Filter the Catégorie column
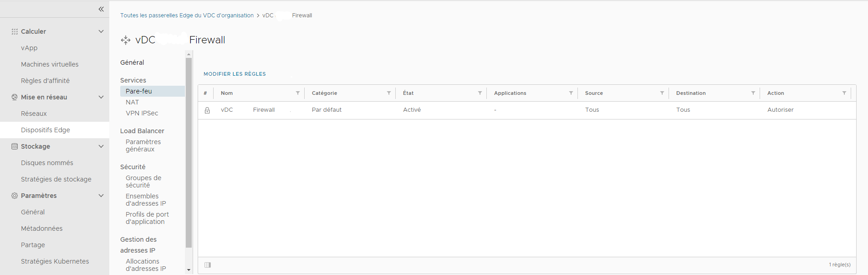Image resolution: width=868 pixels, height=275 pixels. point(389,93)
